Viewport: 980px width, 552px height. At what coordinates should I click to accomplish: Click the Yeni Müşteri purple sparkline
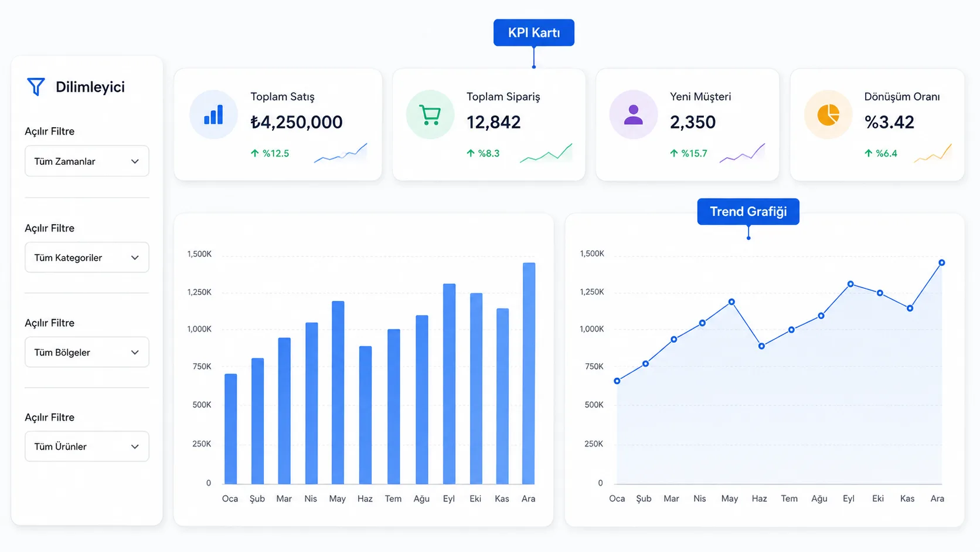pos(742,153)
